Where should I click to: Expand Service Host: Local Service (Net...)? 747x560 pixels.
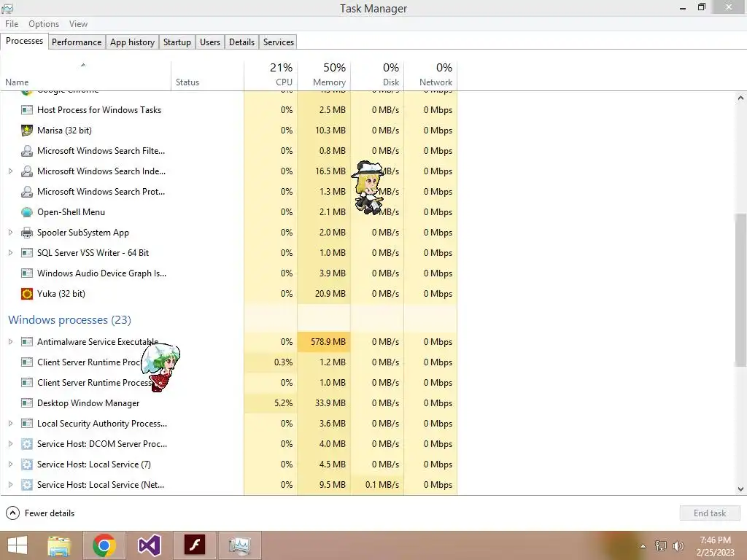pyautogui.click(x=10, y=485)
